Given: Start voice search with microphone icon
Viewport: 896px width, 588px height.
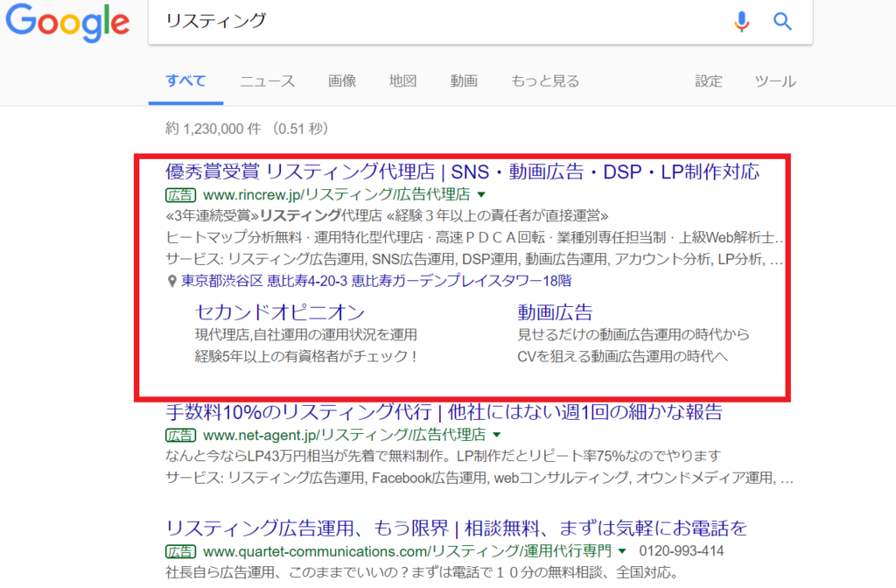Looking at the screenshot, I should [742, 21].
